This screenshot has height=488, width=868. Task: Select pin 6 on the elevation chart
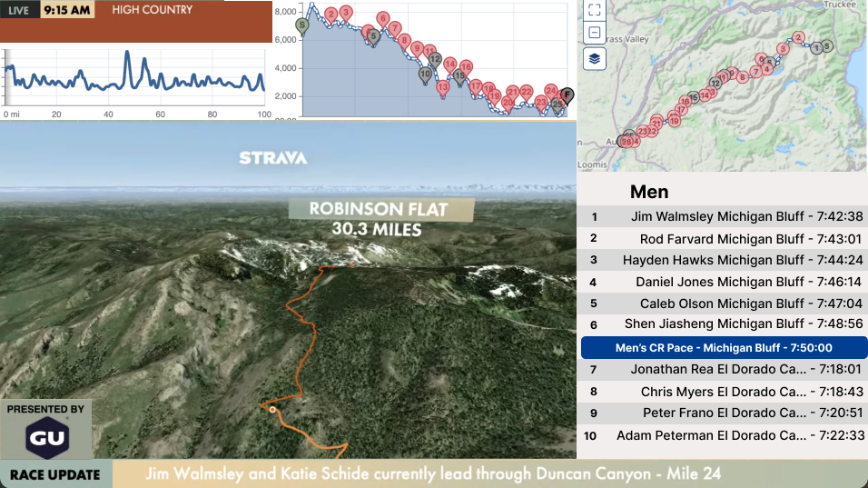pos(382,19)
